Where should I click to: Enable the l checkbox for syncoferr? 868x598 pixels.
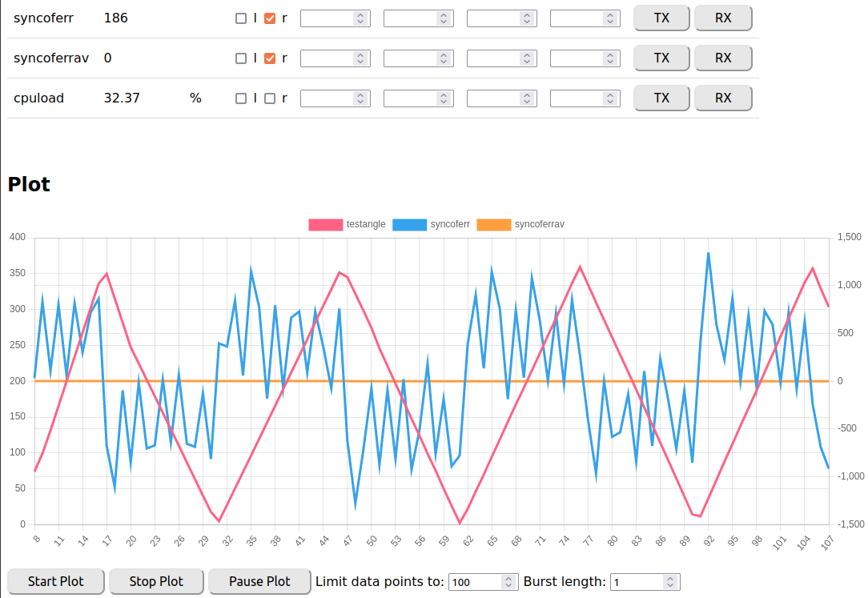pos(241,18)
